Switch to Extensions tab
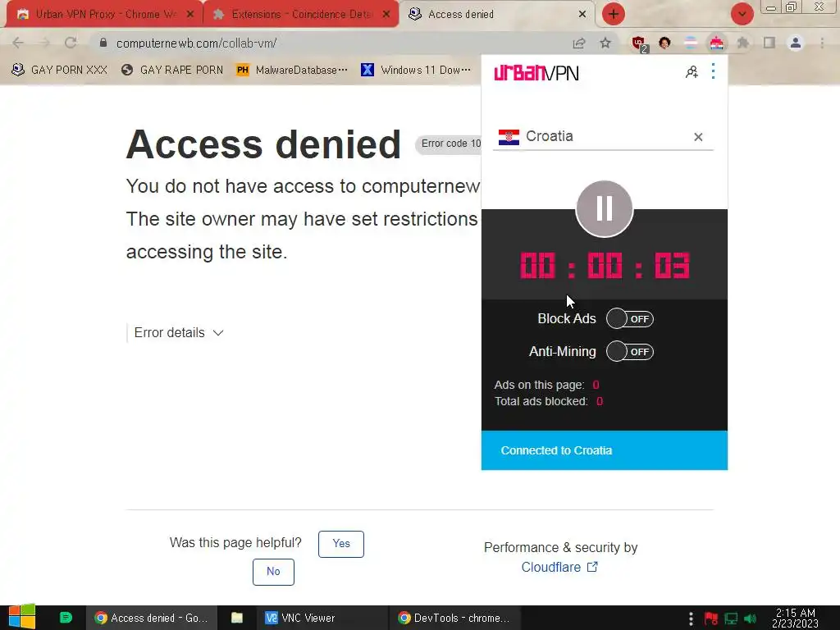840x630 pixels. (301, 15)
